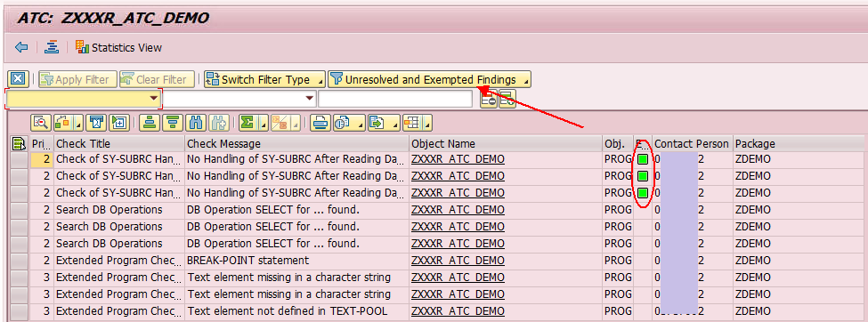The height and width of the screenshot is (322, 868).
Task: Click the add filter row icon
Action: tap(507, 99)
